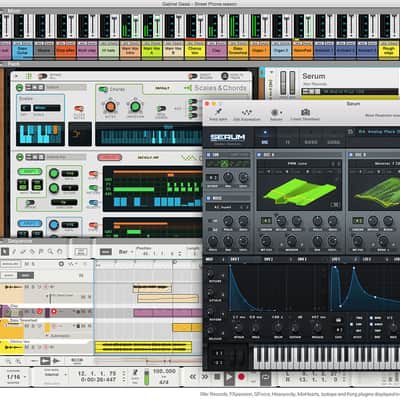
Task: Click the Create Thumbnail camera icon
Action: [x=305, y=112]
